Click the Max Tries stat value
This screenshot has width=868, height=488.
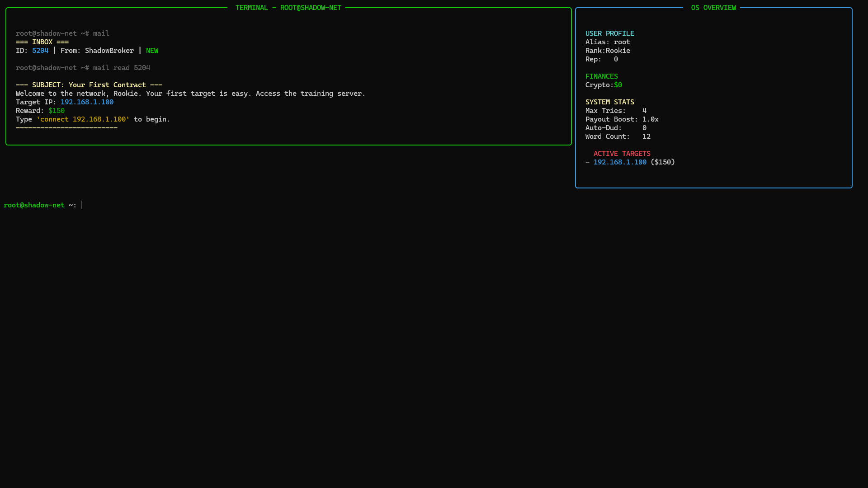[x=644, y=111]
